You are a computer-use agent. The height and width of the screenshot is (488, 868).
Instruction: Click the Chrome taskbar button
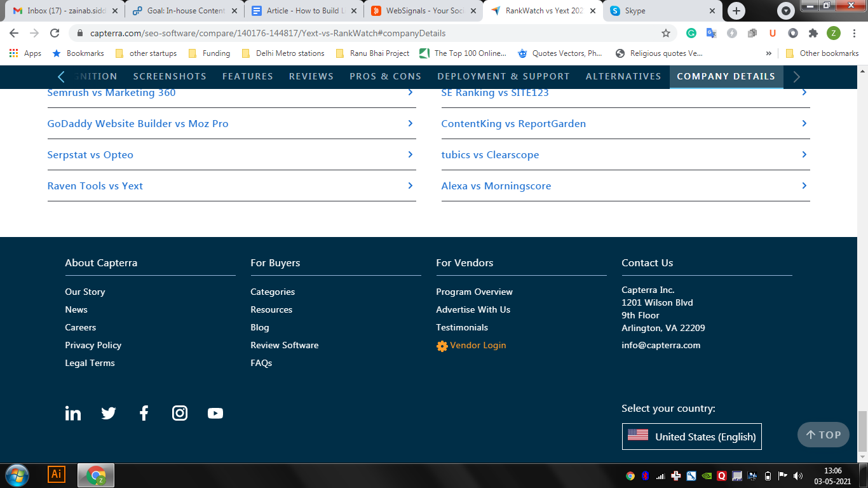click(96, 475)
